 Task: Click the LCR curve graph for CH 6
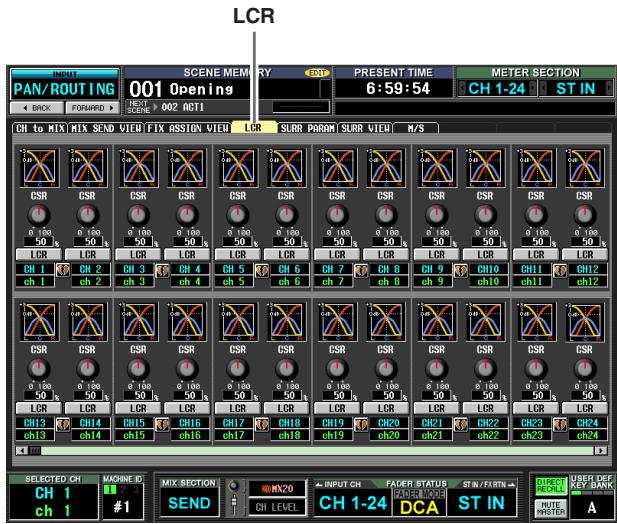pyautogui.click(x=286, y=168)
